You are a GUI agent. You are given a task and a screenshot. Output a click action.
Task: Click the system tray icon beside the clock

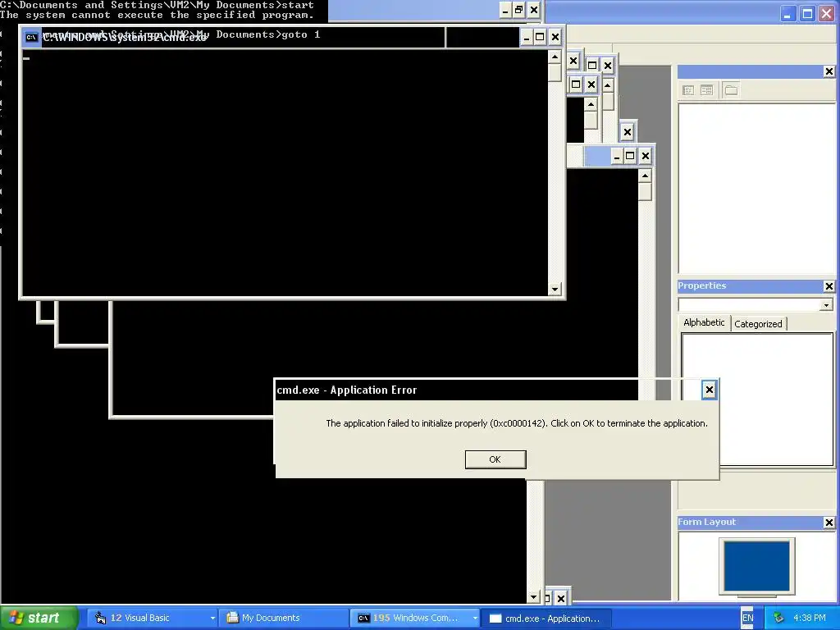tap(778, 618)
